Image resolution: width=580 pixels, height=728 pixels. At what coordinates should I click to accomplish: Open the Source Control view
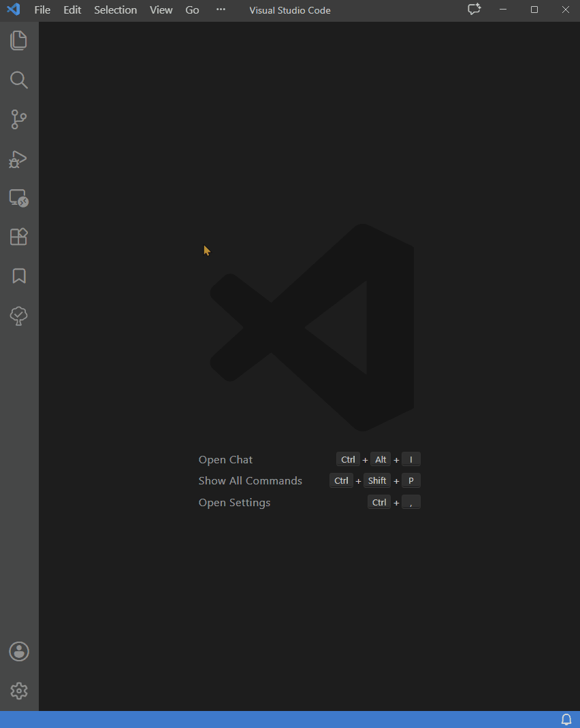[18, 119]
